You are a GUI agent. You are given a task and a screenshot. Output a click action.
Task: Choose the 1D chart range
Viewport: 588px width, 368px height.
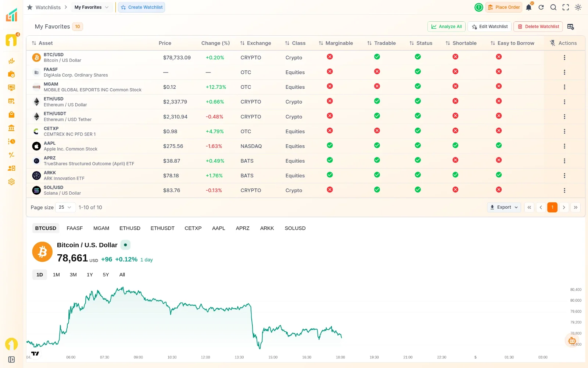(40, 275)
